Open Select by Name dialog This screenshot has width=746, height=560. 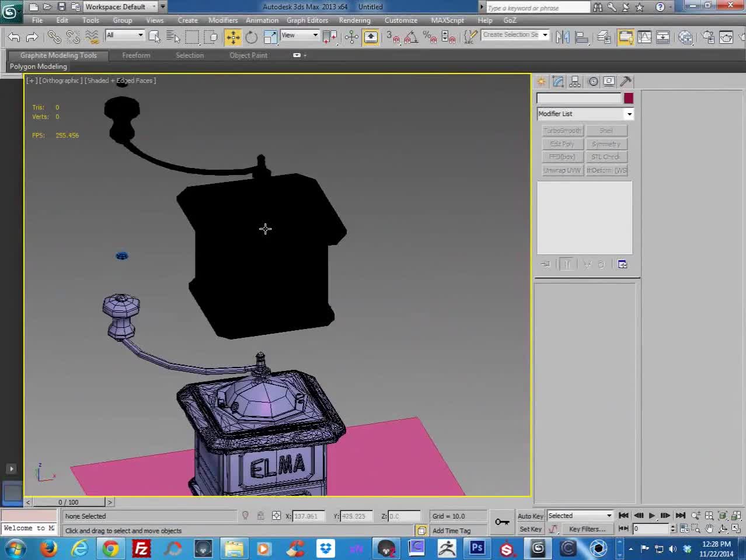[x=173, y=37]
